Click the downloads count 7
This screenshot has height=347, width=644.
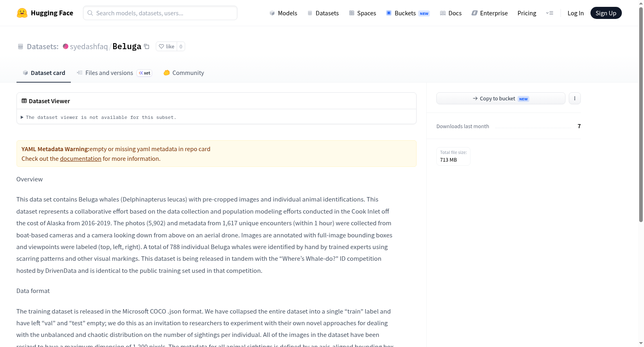[579, 126]
